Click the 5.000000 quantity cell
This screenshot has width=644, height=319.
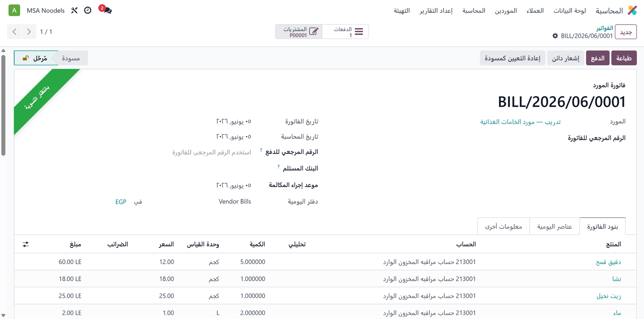(x=253, y=262)
